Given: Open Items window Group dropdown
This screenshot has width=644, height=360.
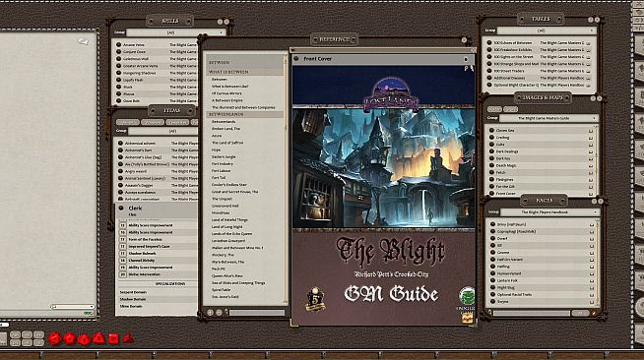Looking at the screenshot, I should [x=163, y=131].
